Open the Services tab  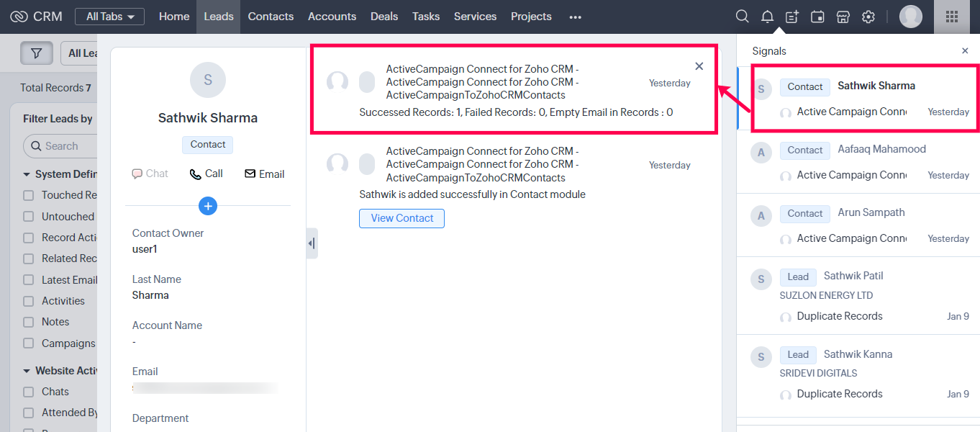(x=475, y=17)
